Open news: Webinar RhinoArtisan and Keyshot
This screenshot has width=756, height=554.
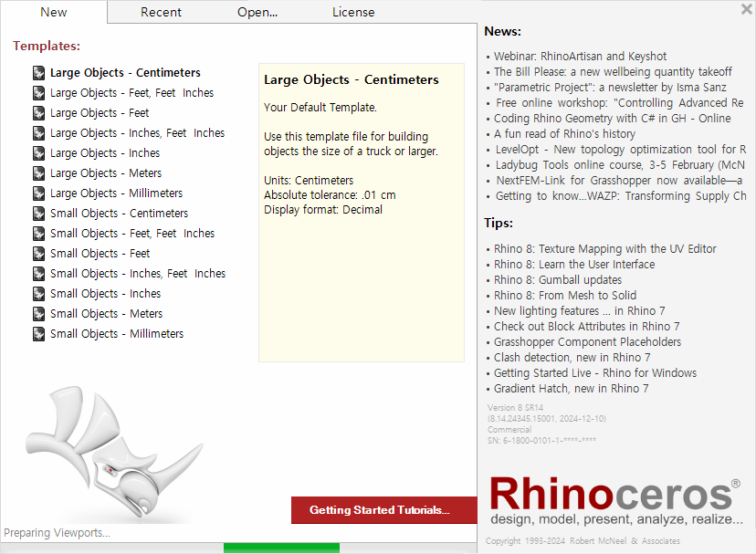coord(580,57)
